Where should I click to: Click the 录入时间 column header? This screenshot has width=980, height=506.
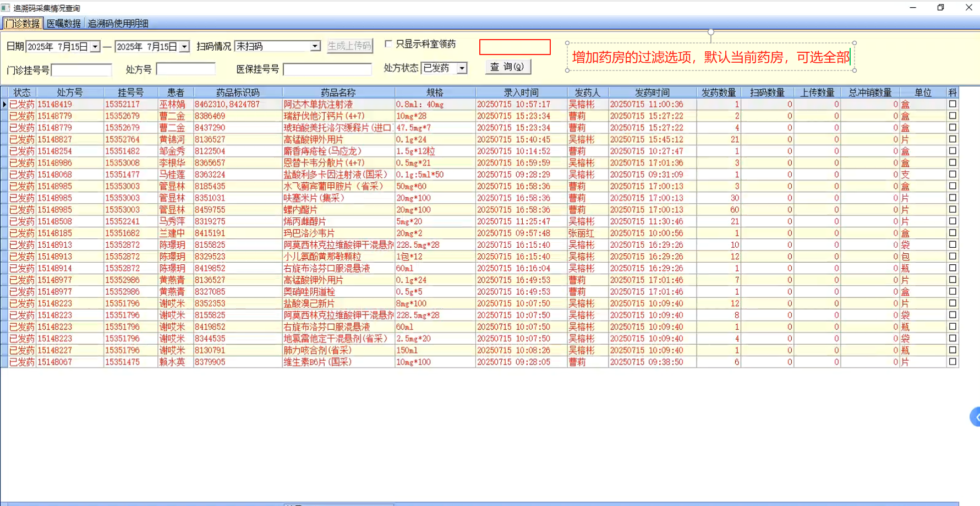pyautogui.click(x=521, y=93)
